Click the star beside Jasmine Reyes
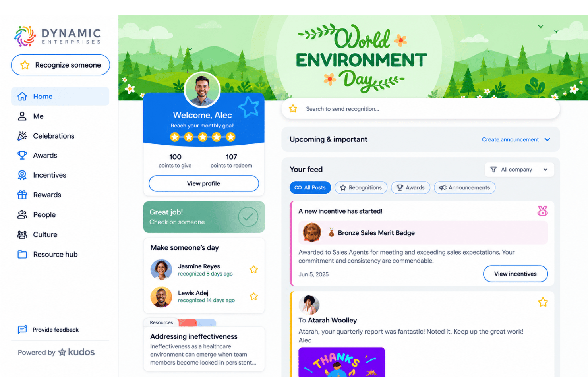Screen dimensions: 588x392 [253, 270]
